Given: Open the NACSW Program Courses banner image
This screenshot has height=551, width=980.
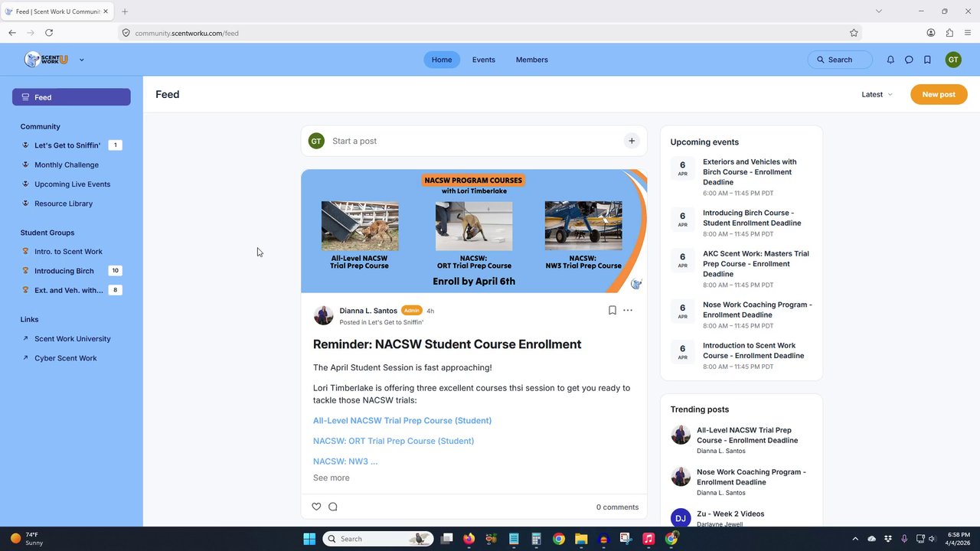Looking at the screenshot, I should pos(474,231).
